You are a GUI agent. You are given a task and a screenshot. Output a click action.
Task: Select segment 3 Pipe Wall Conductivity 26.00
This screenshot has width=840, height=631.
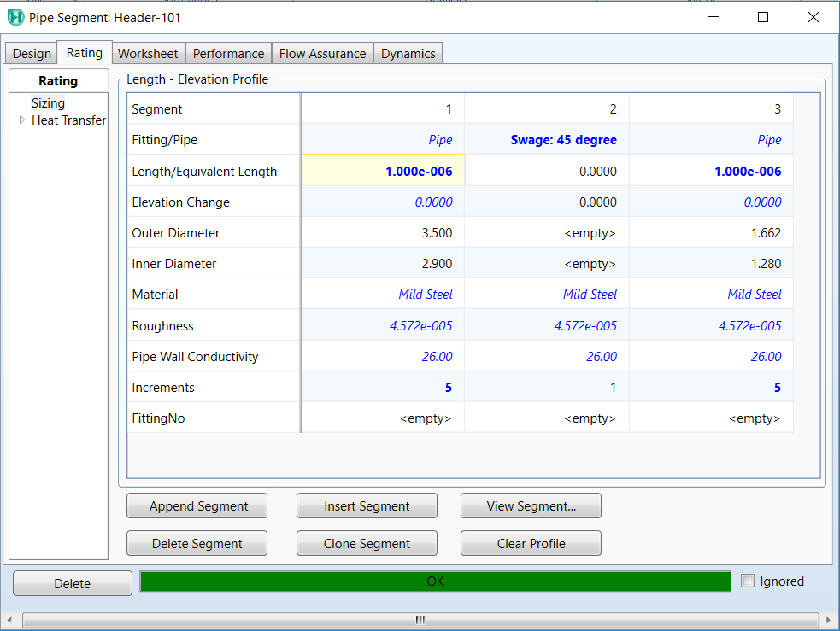[711, 356]
